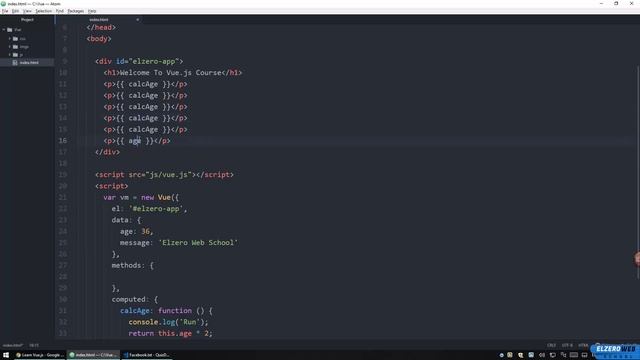The height and width of the screenshot is (360, 640).
Task: Click the div id elzero-app opening tag
Action: pos(139,61)
